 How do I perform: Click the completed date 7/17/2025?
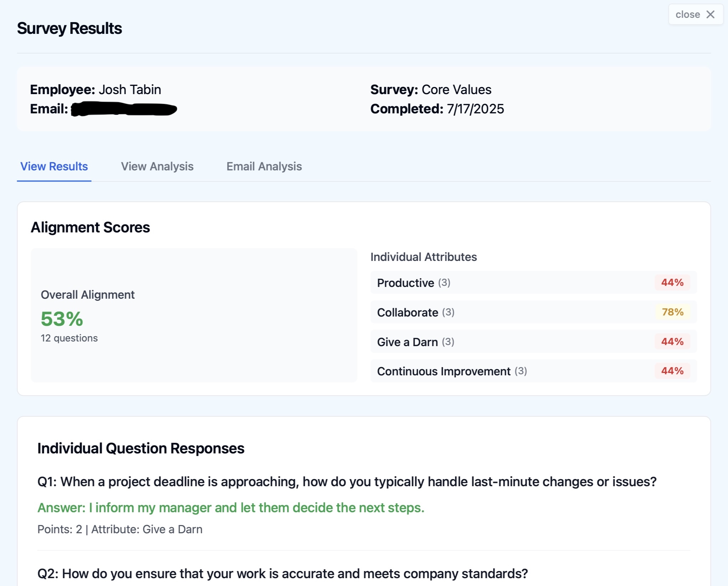(475, 109)
